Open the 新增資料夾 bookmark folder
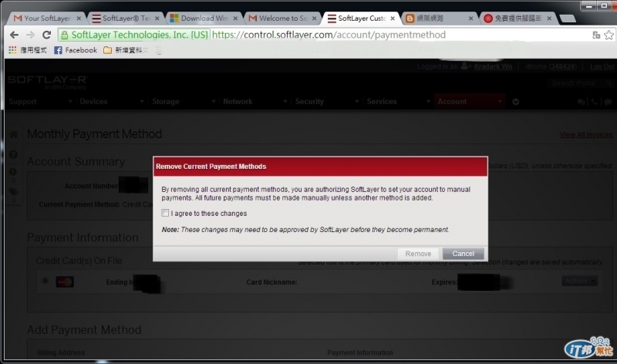Screen dimensions: 617x364 coord(126,50)
